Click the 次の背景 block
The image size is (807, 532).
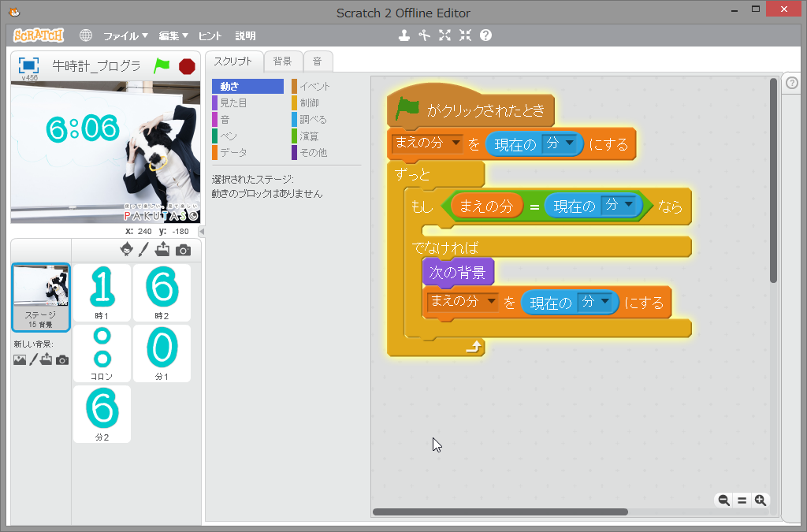click(x=458, y=272)
